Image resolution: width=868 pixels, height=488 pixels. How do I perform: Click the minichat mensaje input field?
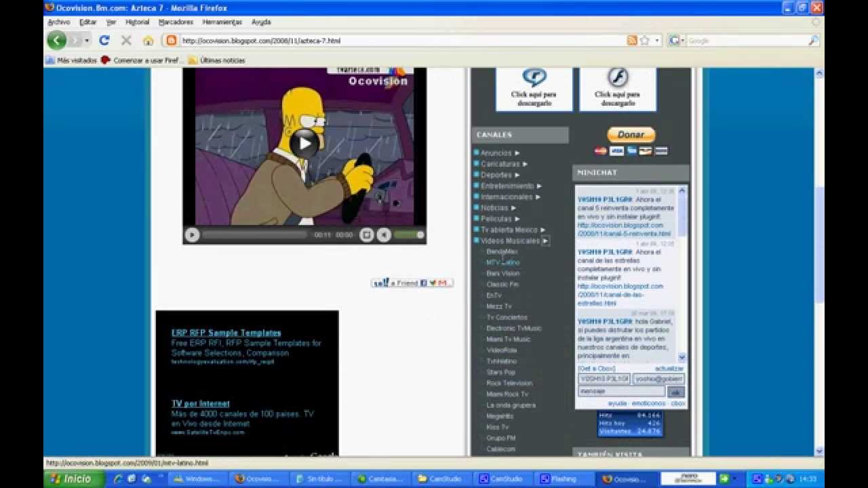point(621,392)
